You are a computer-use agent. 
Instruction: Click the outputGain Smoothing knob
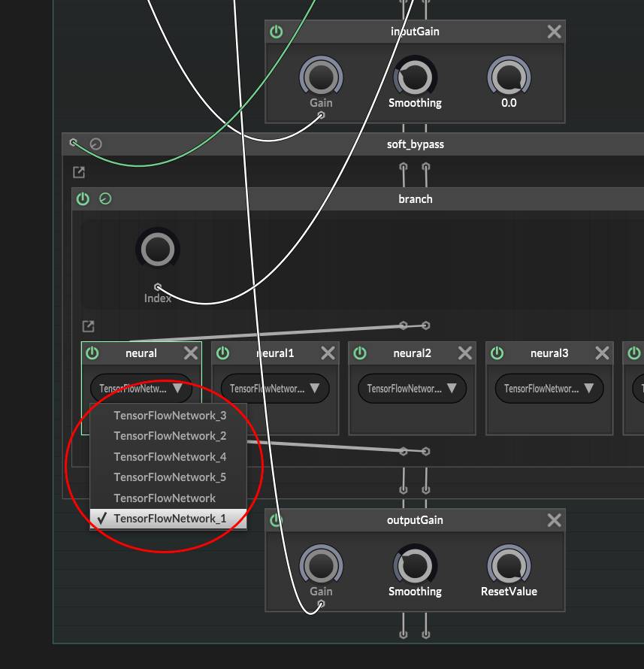tap(415, 565)
